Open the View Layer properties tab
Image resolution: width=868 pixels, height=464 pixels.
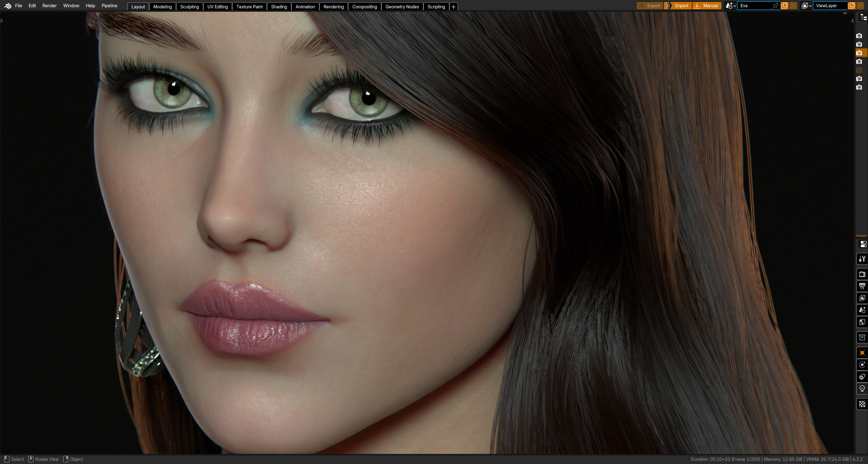[862, 298]
